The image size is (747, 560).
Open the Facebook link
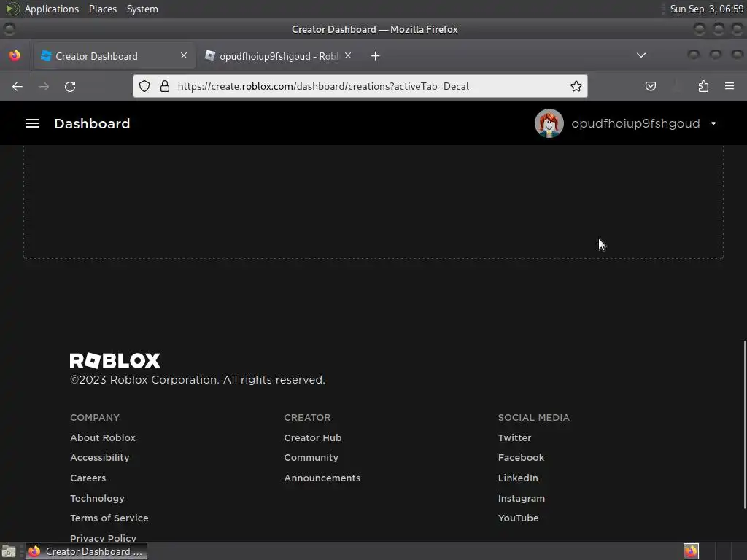pos(521,458)
